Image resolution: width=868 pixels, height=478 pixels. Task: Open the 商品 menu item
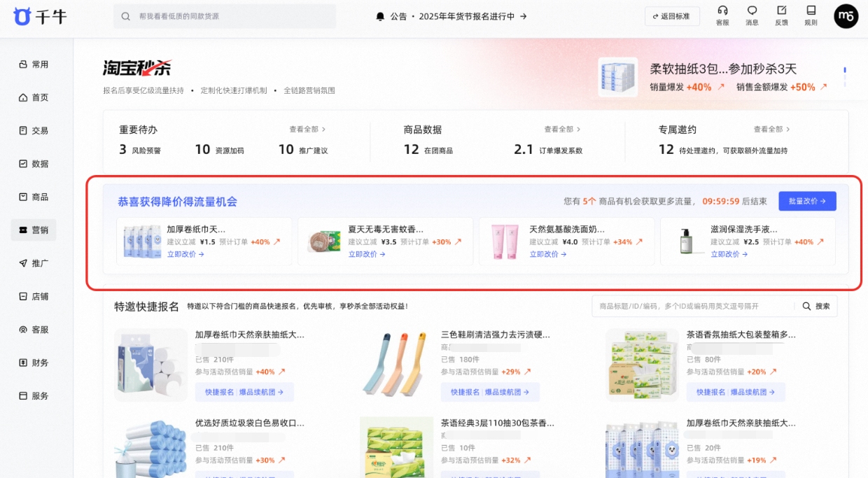[x=34, y=197]
